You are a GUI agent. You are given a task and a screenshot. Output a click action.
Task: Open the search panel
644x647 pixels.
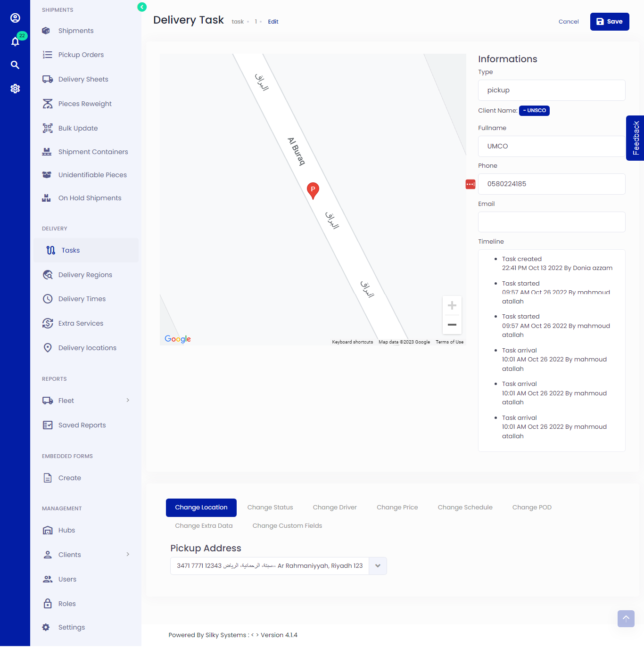tap(16, 65)
